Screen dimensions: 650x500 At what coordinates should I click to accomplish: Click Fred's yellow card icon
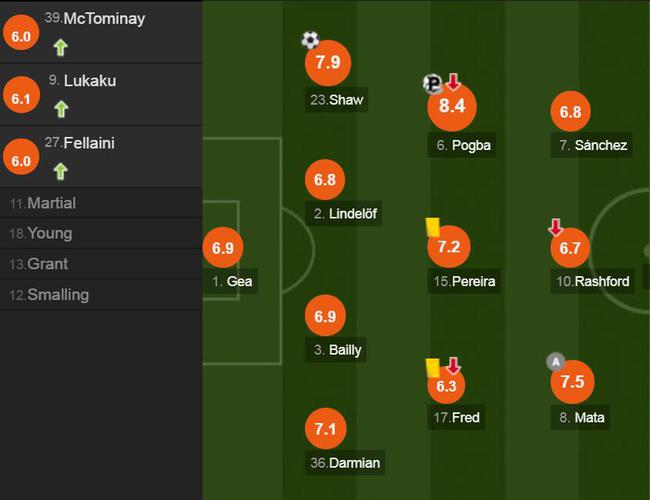coord(432,368)
